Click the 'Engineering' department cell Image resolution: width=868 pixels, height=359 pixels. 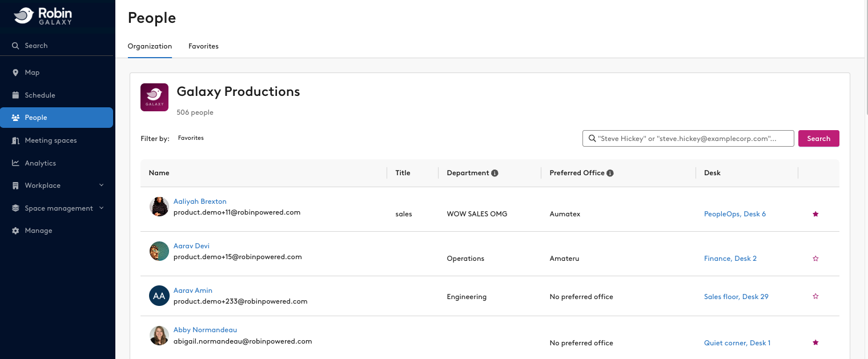tap(467, 297)
